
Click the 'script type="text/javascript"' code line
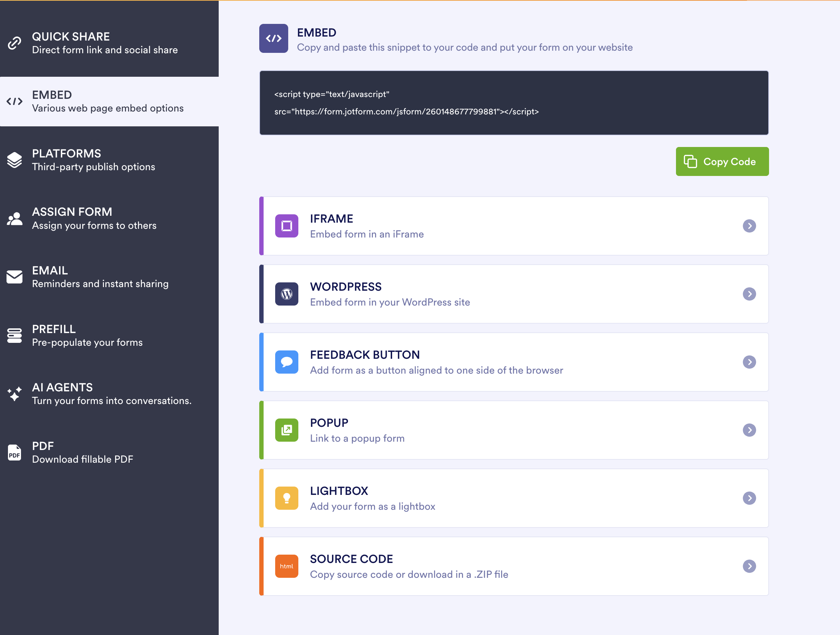pyautogui.click(x=332, y=94)
